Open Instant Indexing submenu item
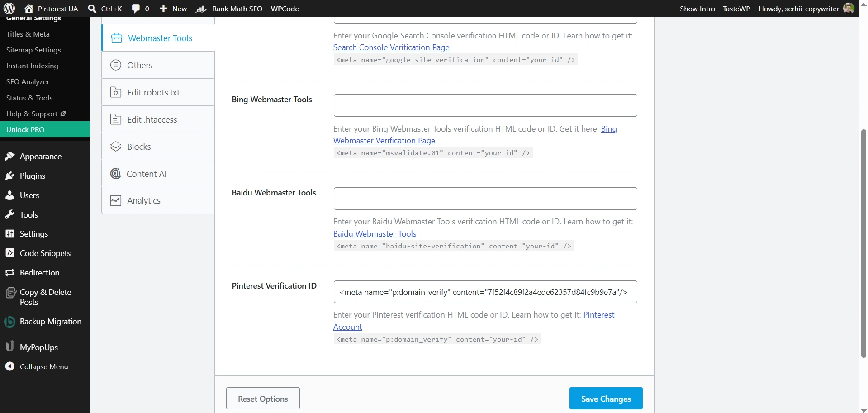The width and height of the screenshot is (868, 413). point(32,66)
